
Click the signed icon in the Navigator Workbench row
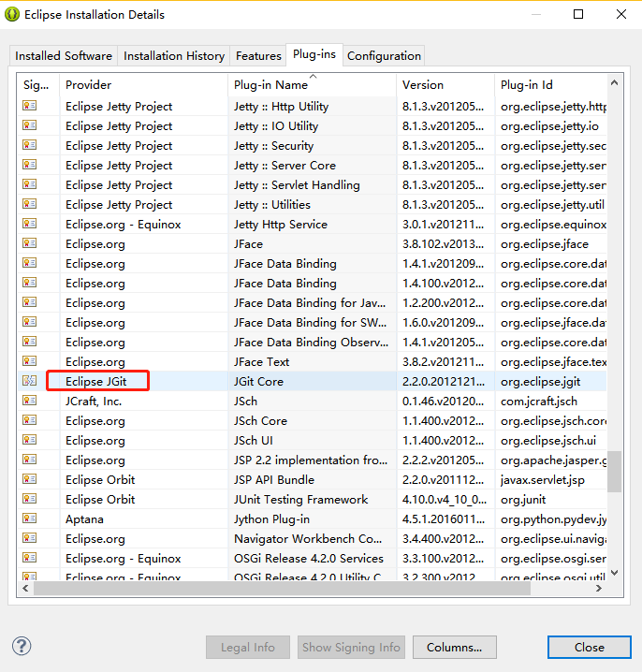coord(30,538)
